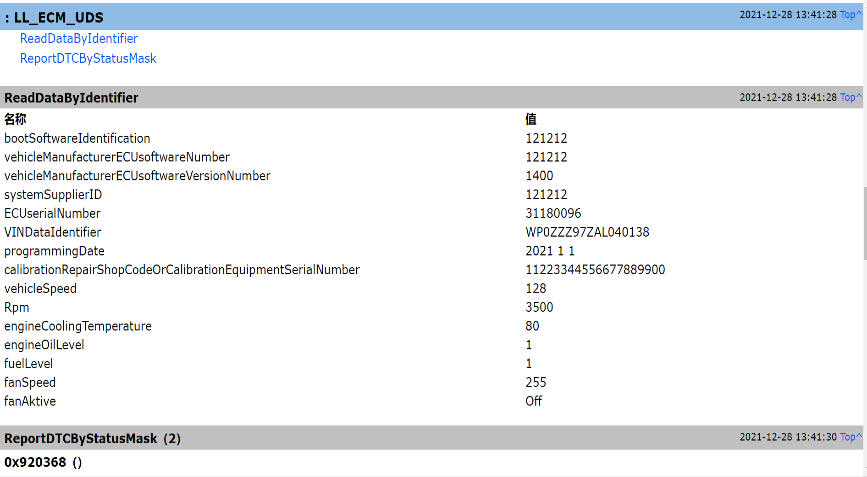This screenshot has width=867, height=477.
Task: Select Rpm row name
Action: [x=17, y=307]
